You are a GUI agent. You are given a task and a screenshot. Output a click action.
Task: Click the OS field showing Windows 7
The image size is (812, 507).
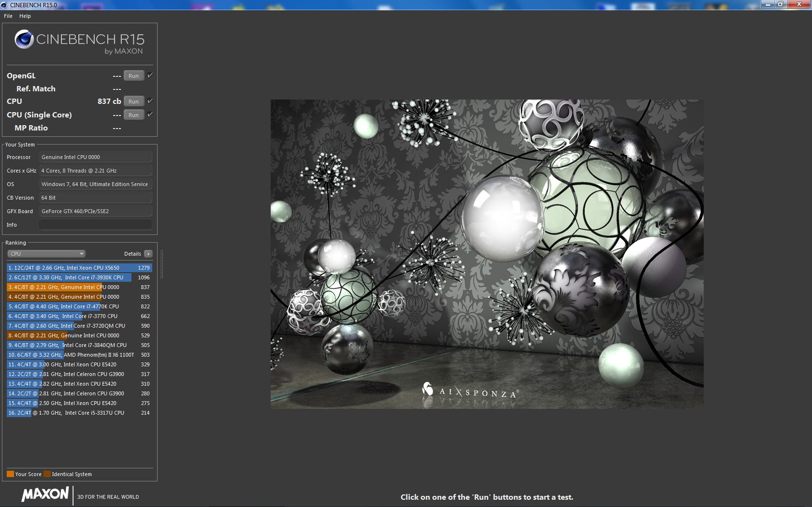click(x=96, y=184)
